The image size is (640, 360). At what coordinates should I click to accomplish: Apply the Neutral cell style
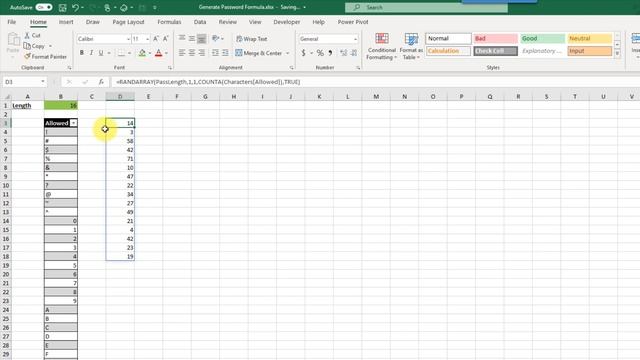click(x=590, y=38)
